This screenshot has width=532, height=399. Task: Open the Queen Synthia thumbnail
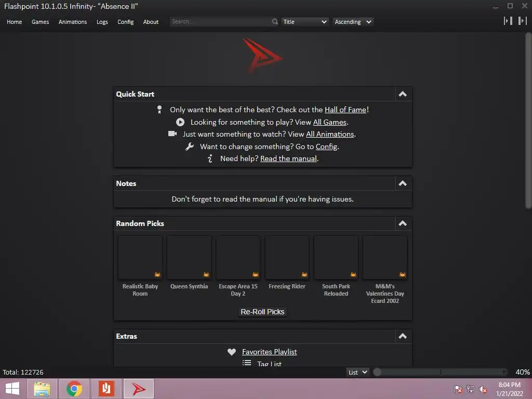pyautogui.click(x=189, y=258)
